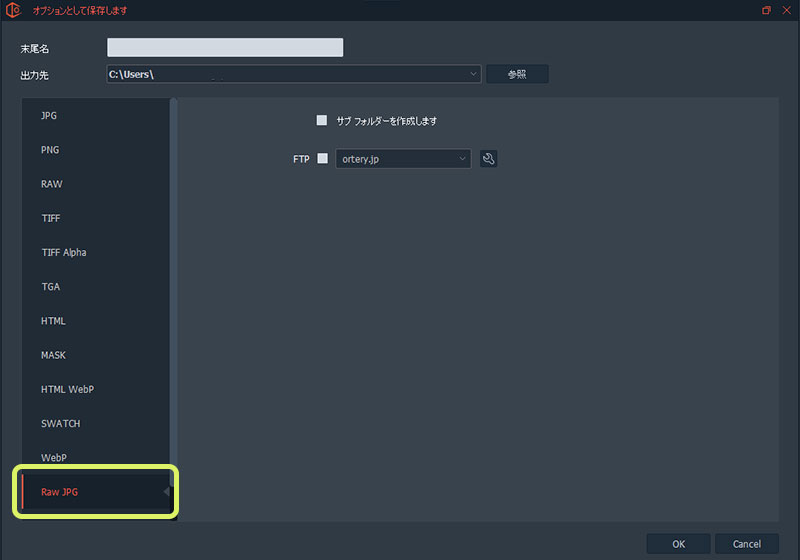Select the JPG format tab

tap(49, 116)
